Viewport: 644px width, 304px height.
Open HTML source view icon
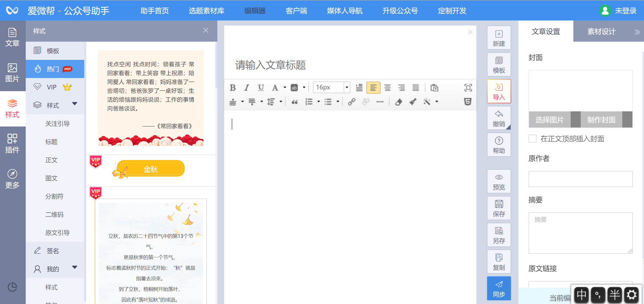coord(467,102)
